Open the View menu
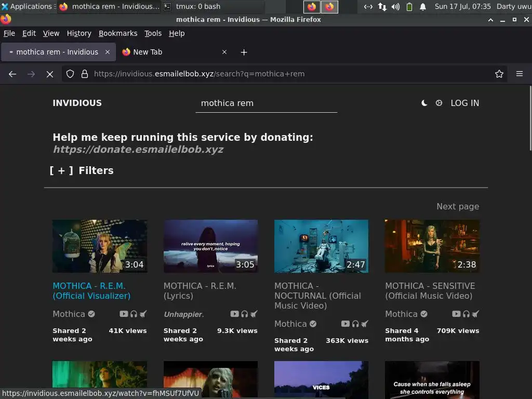The height and width of the screenshot is (399, 532). click(51, 33)
